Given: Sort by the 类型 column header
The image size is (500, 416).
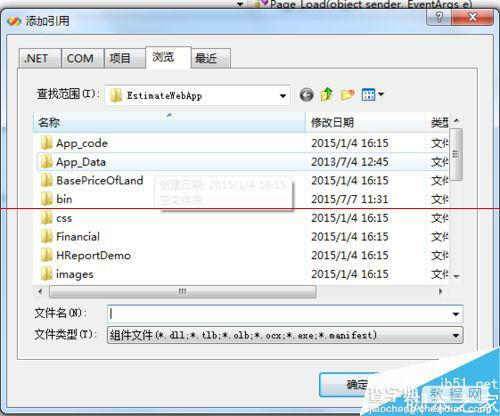Looking at the screenshot, I should [x=438, y=122].
